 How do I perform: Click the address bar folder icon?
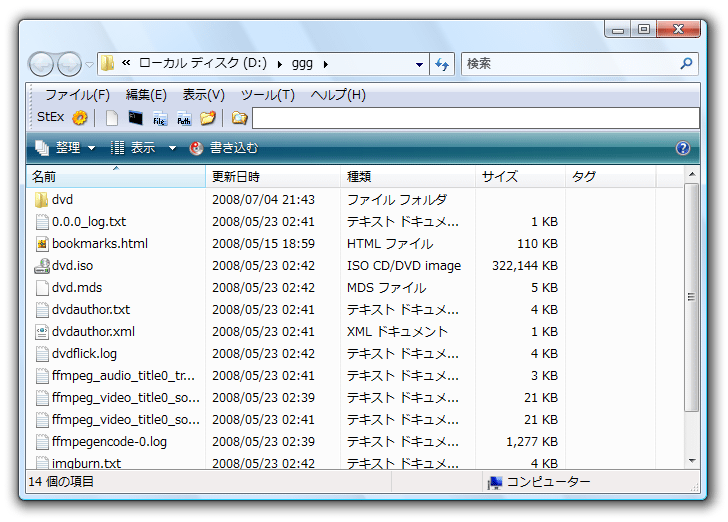point(108,63)
